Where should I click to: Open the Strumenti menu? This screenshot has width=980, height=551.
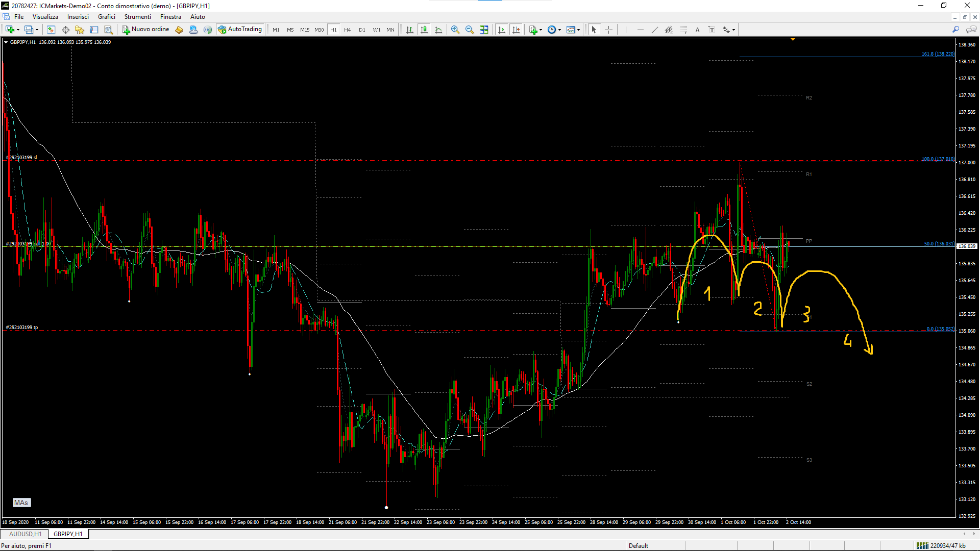(x=138, y=17)
